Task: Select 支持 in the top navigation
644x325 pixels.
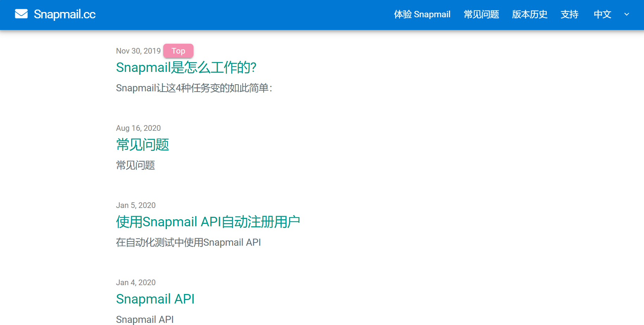Action: 569,14
